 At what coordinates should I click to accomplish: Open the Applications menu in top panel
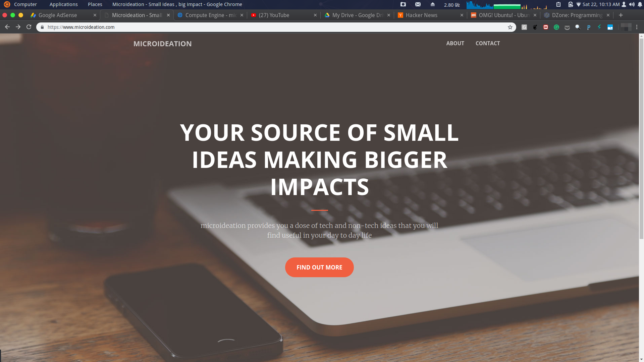coord(63,4)
